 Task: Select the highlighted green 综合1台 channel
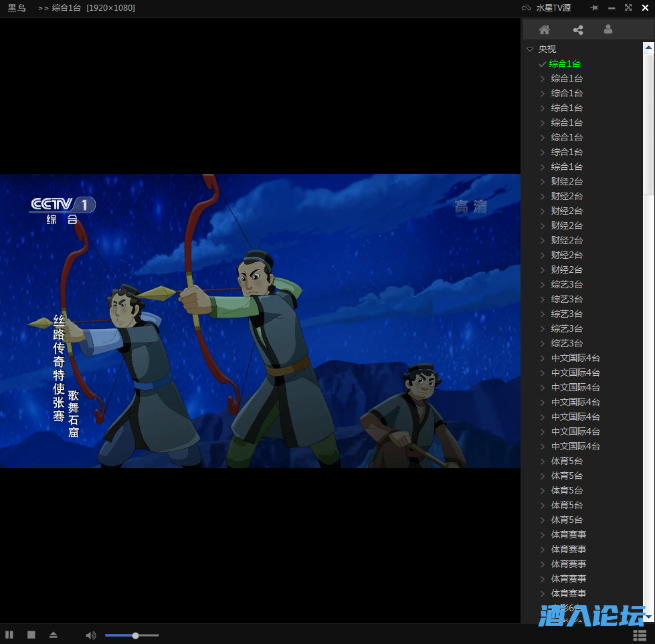click(x=565, y=64)
